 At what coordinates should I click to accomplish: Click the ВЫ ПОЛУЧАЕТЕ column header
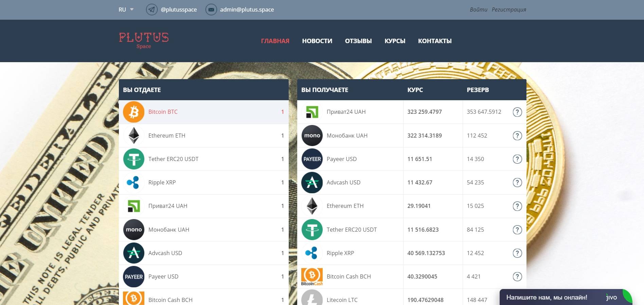click(325, 90)
